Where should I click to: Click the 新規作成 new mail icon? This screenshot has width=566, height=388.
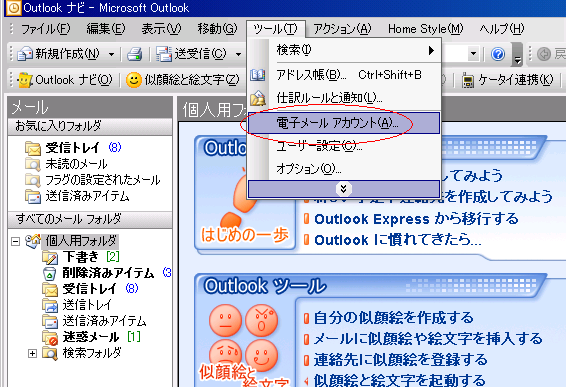point(25,54)
